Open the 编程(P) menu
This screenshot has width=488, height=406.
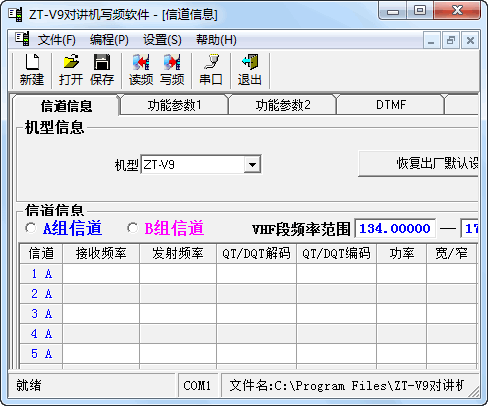tap(109, 40)
